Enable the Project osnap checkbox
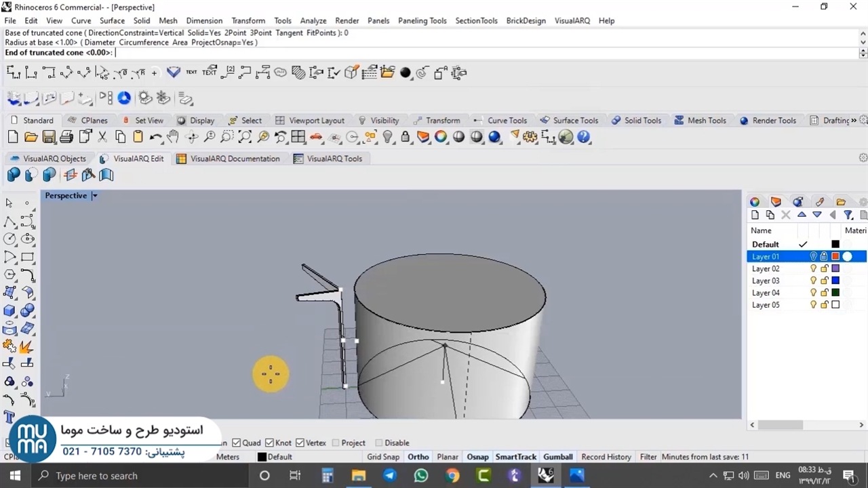Screen dimensions: 868x488 coord(336,443)
